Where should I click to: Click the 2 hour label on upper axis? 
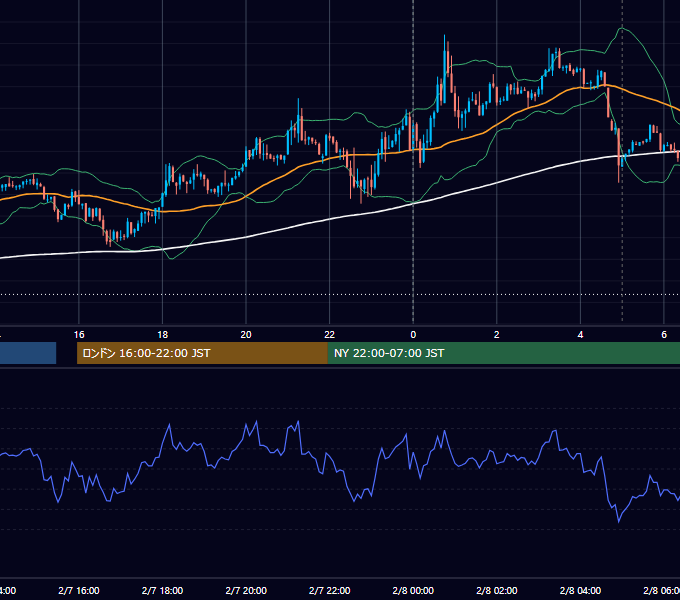[497, 335]
